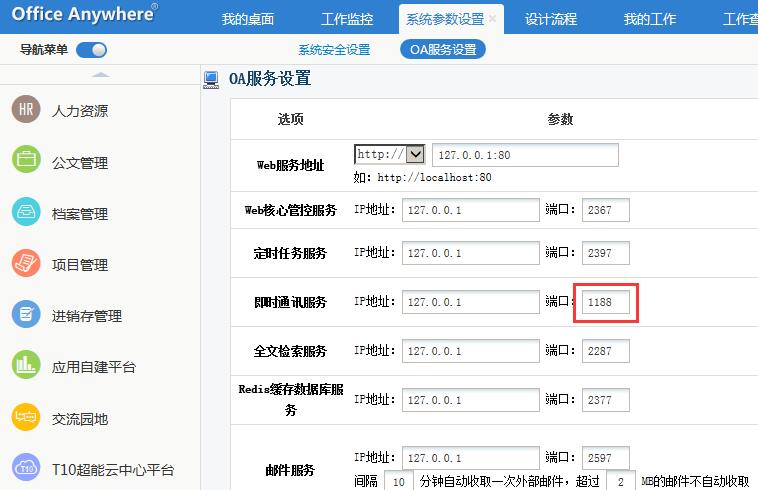Viewport: 758px width, 490px height.
Task: Select the OA服务设置 button
Action: pos(443,50)
